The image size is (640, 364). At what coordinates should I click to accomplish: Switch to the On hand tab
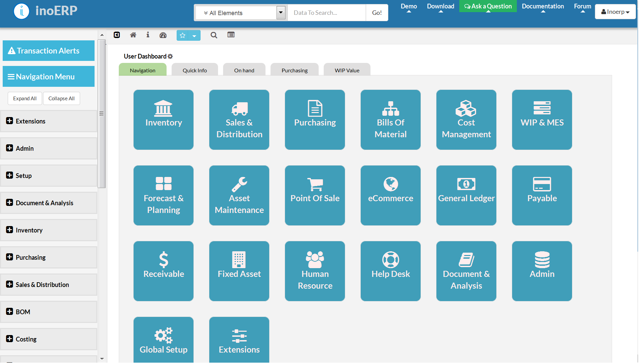tap(244, 70)
